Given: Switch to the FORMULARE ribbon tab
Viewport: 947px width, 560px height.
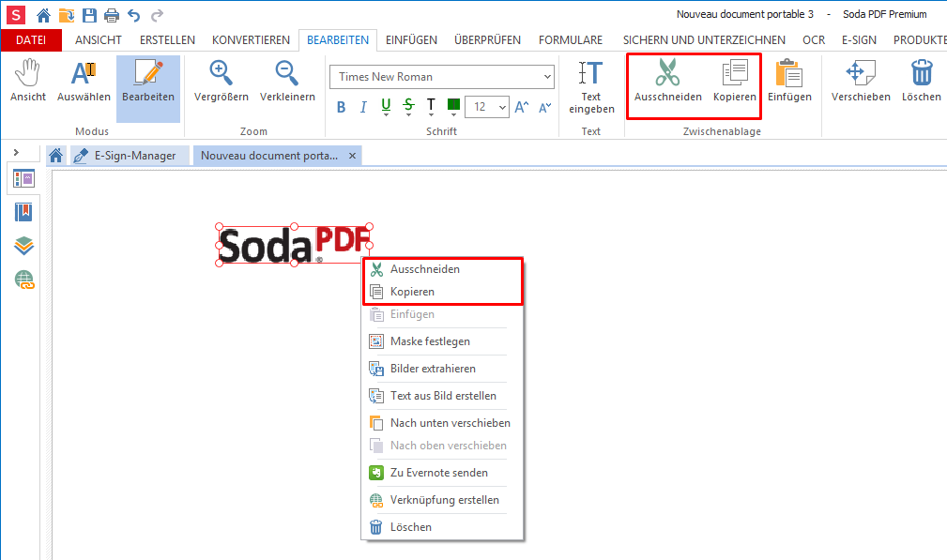Looking at the screenshot, I should tap(571, 40).
